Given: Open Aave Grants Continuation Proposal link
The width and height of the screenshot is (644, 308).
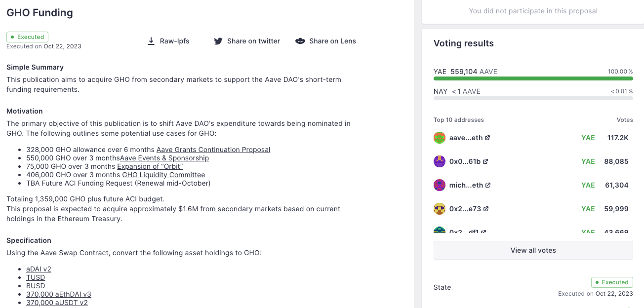Looking at the screenshot, I should tap(213, 150).
